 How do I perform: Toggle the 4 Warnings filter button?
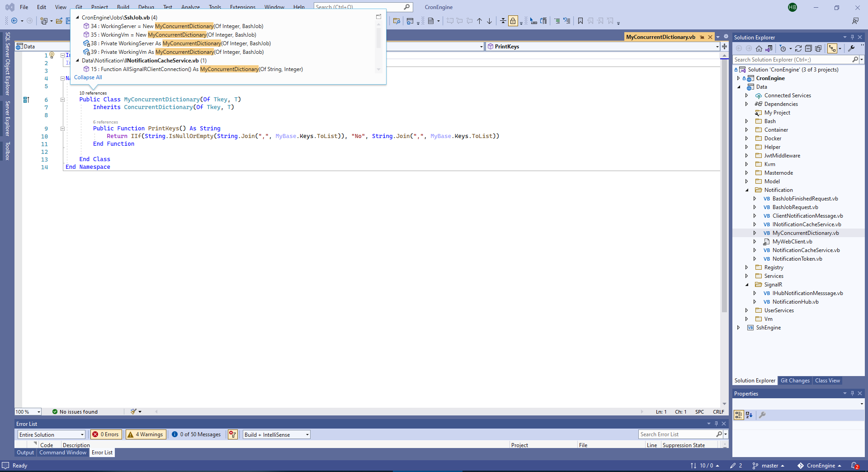(146, 434)
